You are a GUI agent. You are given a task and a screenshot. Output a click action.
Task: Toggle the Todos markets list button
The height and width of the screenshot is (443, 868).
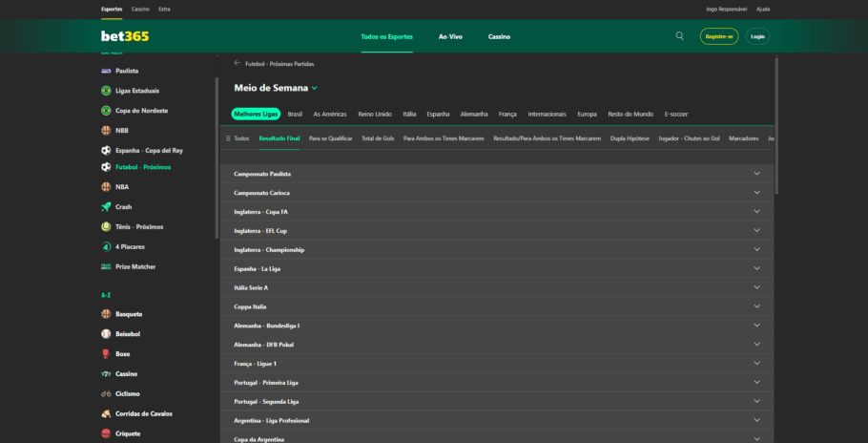(x=238, y=138)
